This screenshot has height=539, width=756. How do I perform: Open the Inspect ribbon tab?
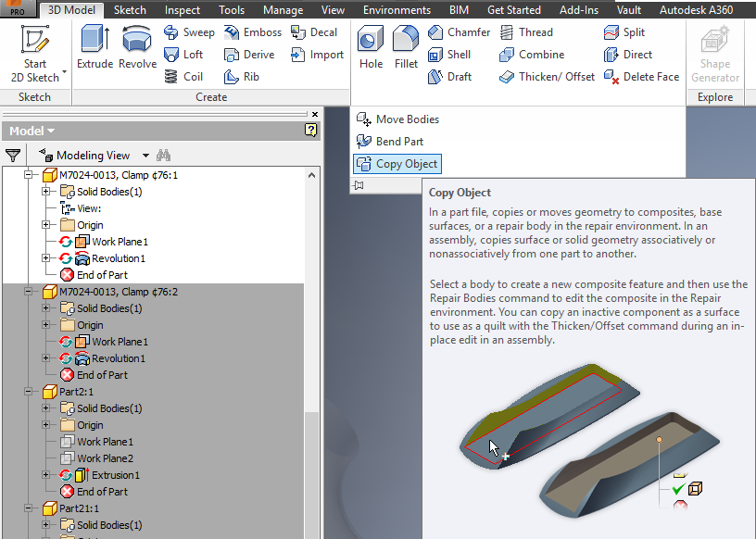point(182,9)
